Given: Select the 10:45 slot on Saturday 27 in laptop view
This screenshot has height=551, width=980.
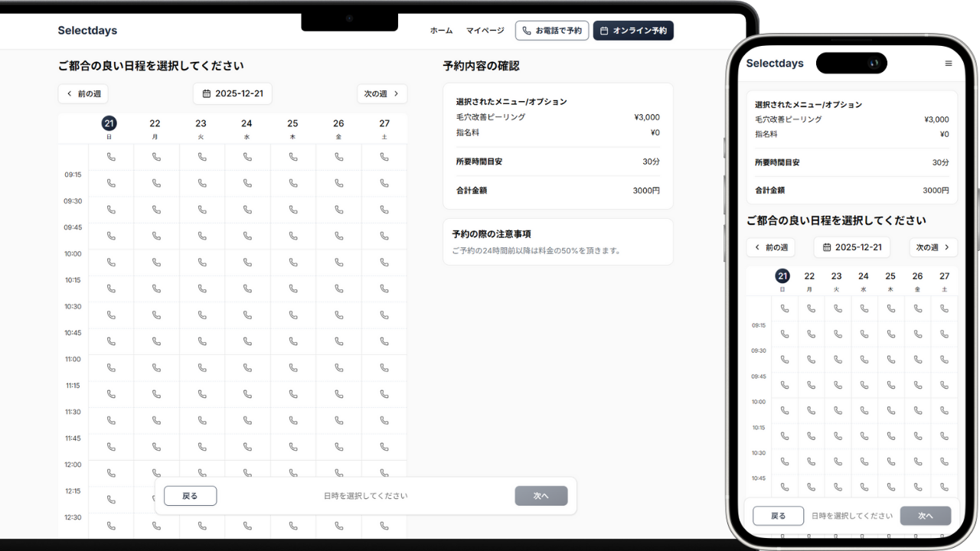Looking at the screenshot, I should 384,341.
